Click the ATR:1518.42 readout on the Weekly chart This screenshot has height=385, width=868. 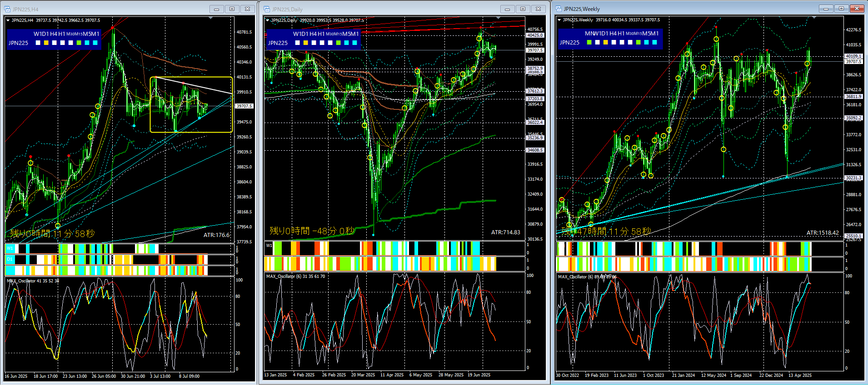pos(823,233)
